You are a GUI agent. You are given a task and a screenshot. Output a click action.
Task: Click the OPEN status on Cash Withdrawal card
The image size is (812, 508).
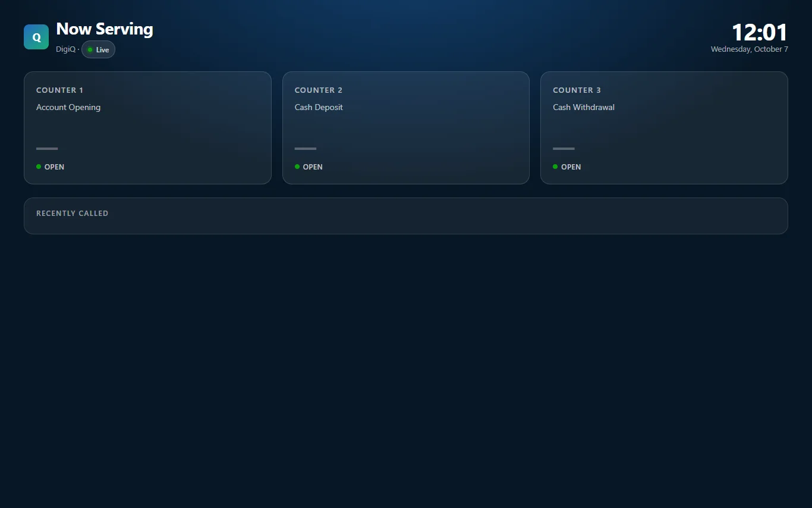point(567,167)
